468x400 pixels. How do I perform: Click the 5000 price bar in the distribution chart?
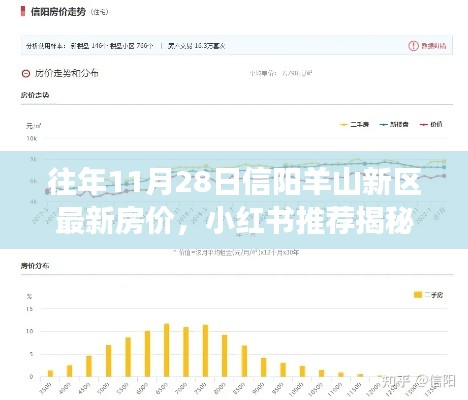pyautogui.click(x=108, y=361)
